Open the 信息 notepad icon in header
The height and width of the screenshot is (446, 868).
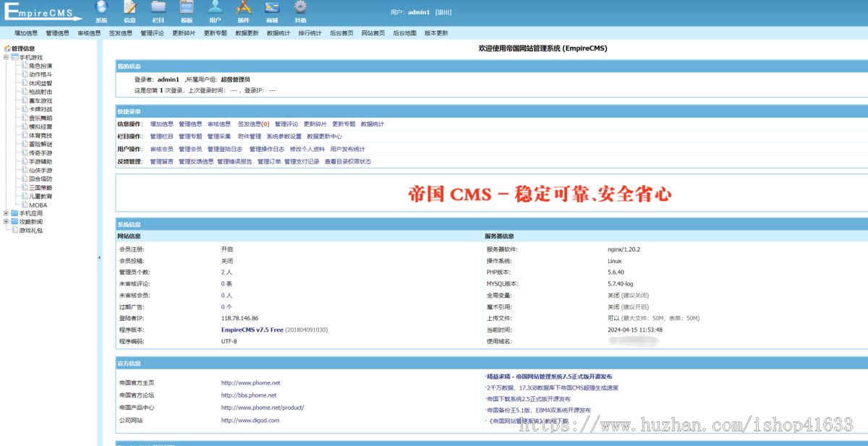pyautogui.click(x=130, y=8)
